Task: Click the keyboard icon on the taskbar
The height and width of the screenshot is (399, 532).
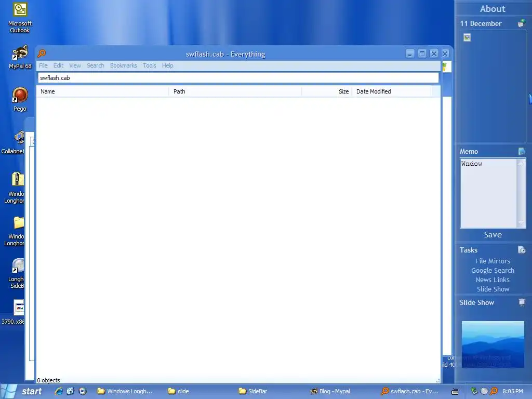Action: click(455, 392)
